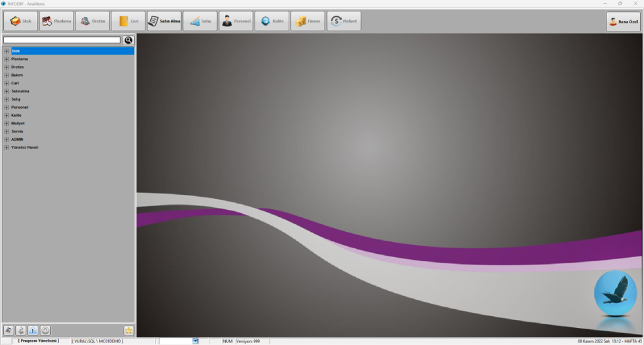Open the status bar dropdown arrow

point(195,341)
